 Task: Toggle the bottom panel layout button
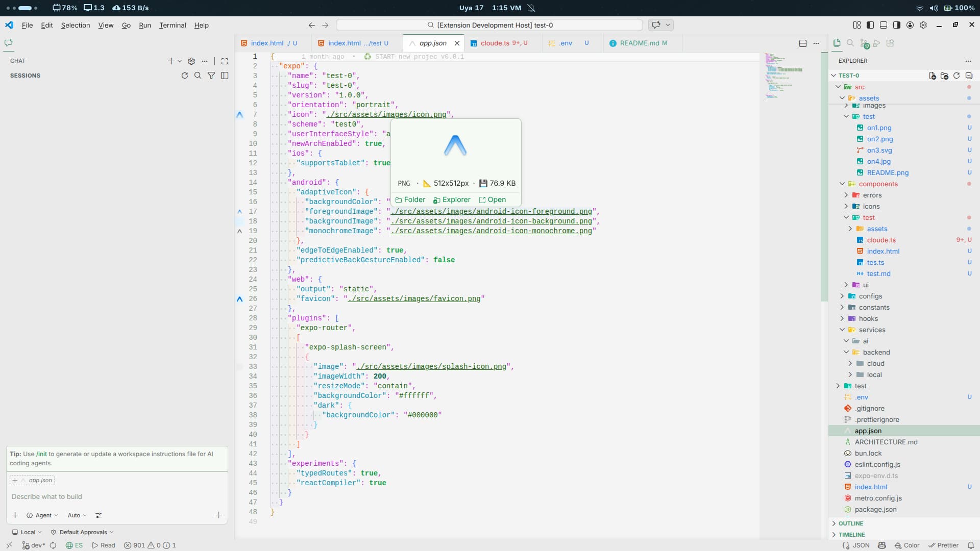(884, 25)
